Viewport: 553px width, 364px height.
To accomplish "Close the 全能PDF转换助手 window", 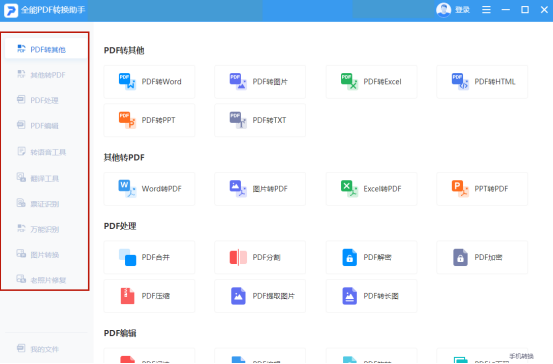I will point(544,10).
